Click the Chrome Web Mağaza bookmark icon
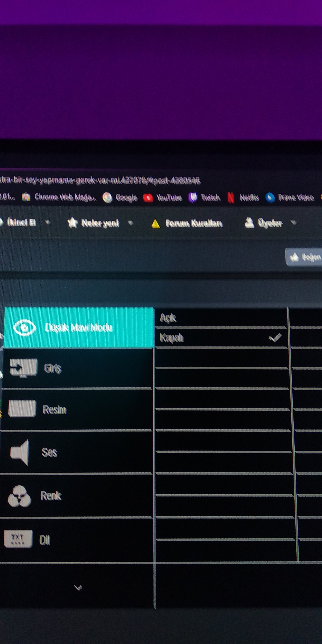The image size is (322, 644). click(x=26, y=197)
